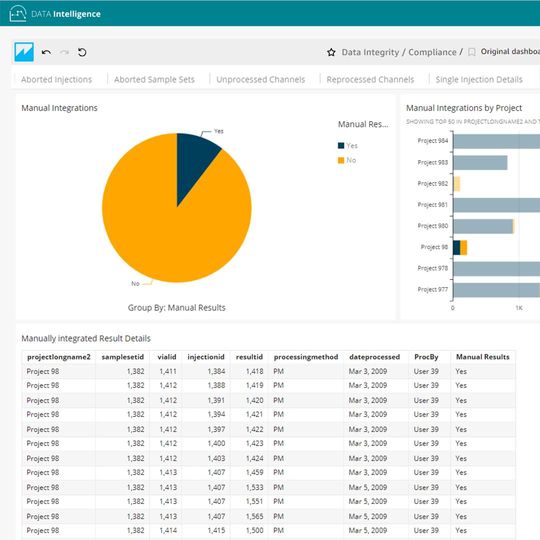Viewport: 540px width, 540px height.
Task: Sort by resultid column header
Action: (249, 357)
